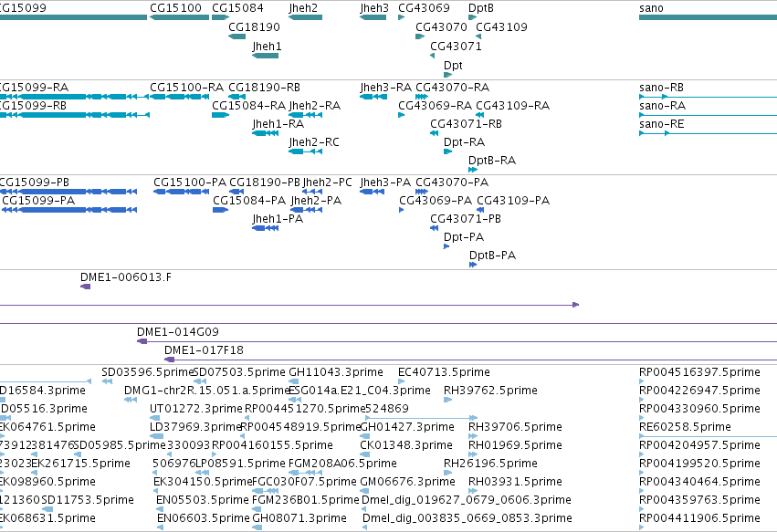Open transcript CG43109-RA
Image resolution: width=777 pixels, height=532 pixels.
pyautogui.click(x=479, y=115)
